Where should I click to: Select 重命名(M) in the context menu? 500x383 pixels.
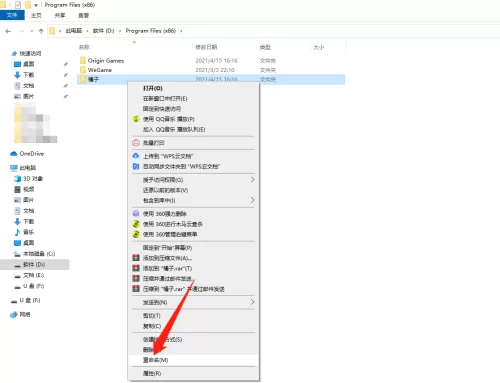pos(155,360)
